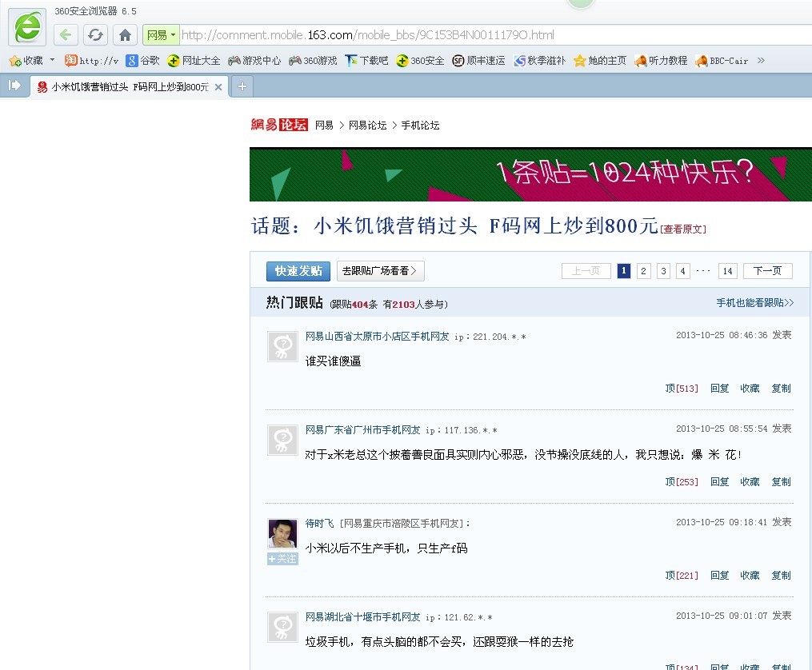The width and height of the screenshot is (812, 670).
Task: Click 下一页 next page button
Action: (x=767, y=271)
